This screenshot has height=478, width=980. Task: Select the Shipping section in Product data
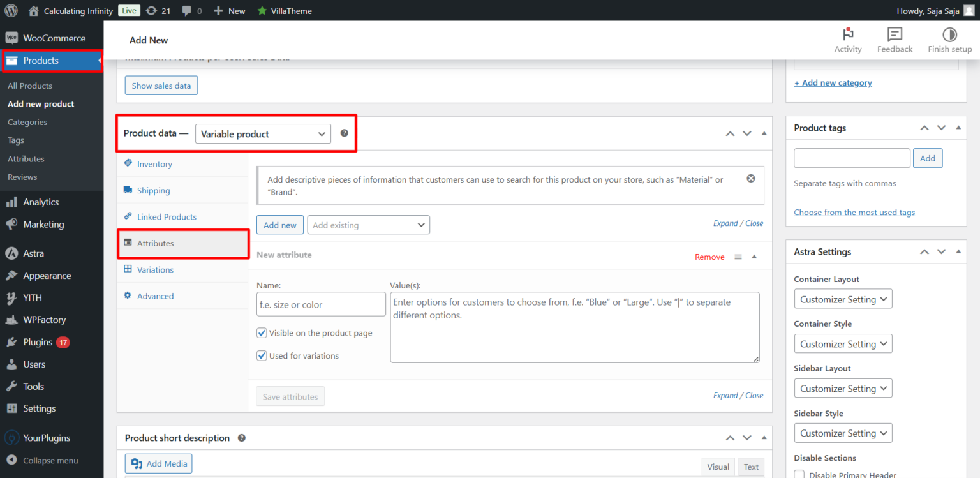point(152,190)
